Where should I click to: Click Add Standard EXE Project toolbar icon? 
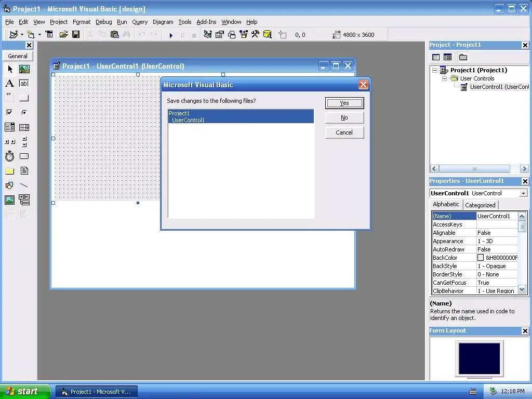14,35
